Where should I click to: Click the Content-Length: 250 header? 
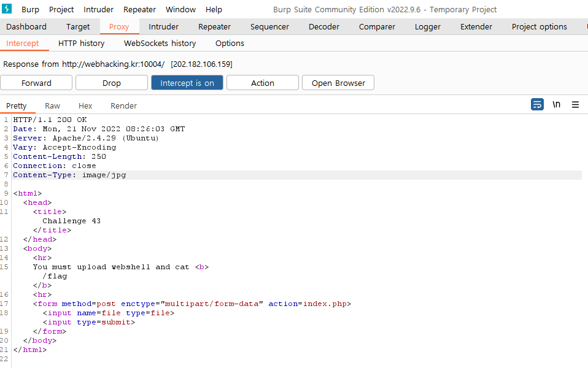(60, 156)
